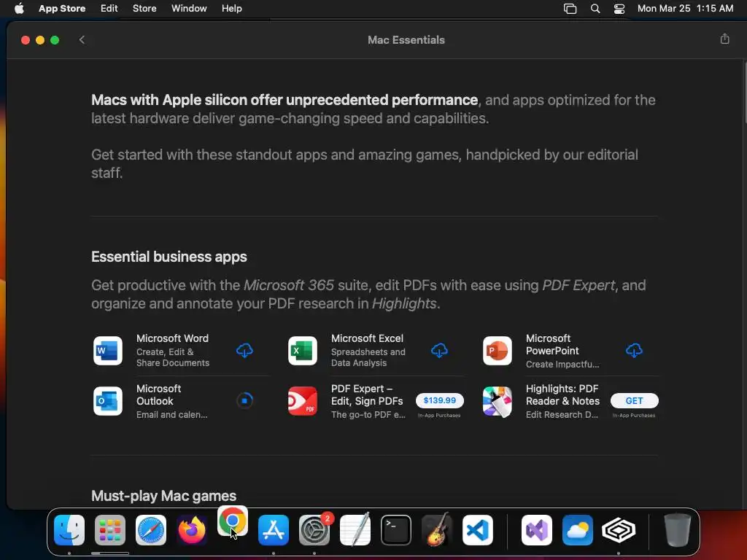747x560 pixels.
Task: Open Visual Studio from the Dock
Action: pos(537,530)
